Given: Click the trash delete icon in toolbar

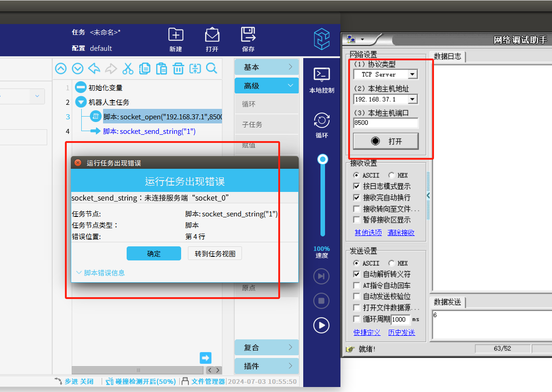Looking at the screenshot, I should click(178, 69).
